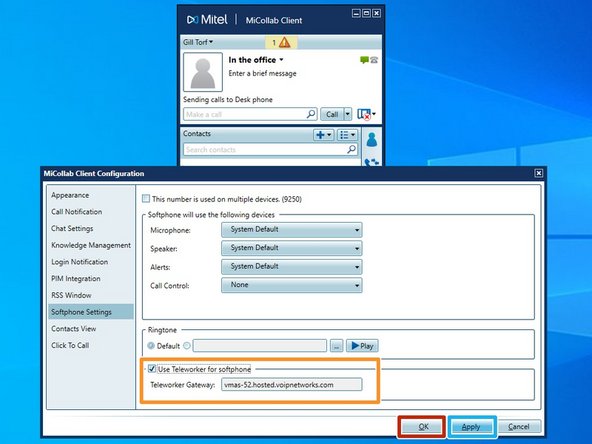Click the ringtone browse ellipsis button

(336, 345)
